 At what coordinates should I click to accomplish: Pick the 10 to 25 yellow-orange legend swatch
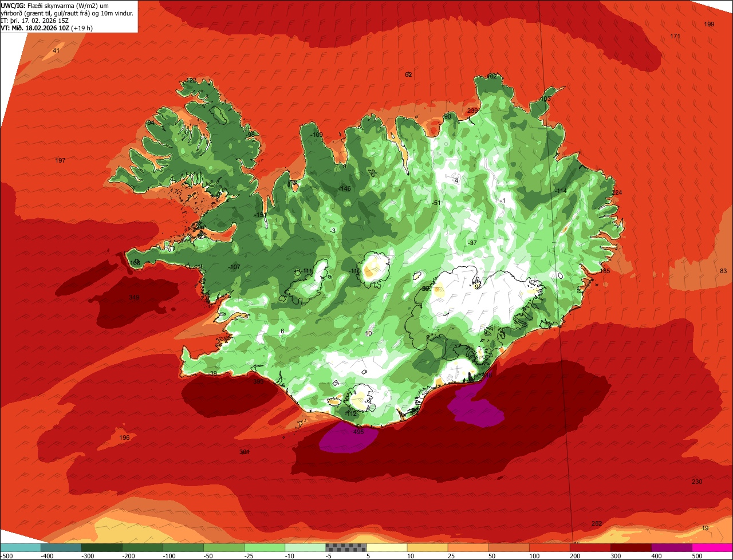point(427,547)
